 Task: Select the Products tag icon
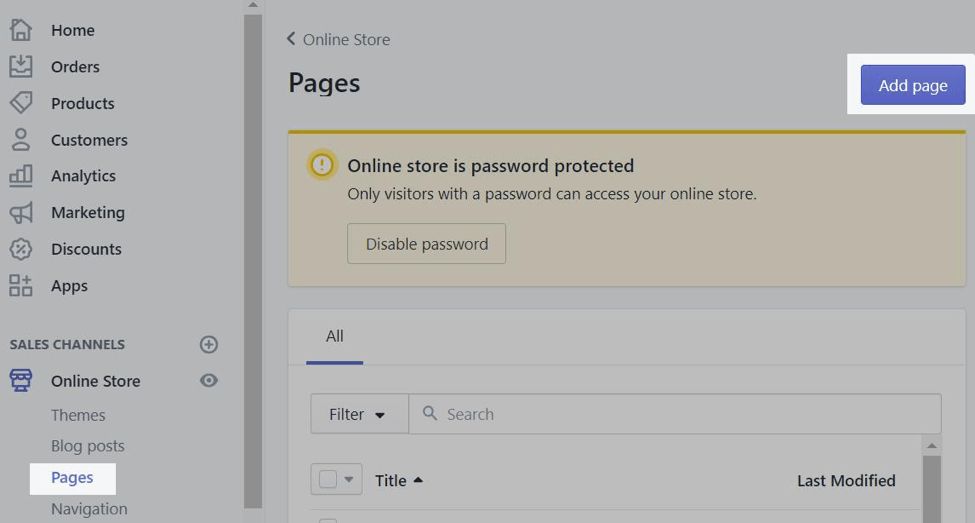coord(21,103)
